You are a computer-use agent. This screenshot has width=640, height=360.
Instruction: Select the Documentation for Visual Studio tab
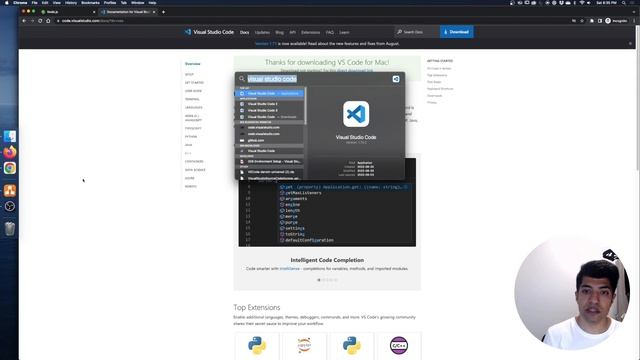coord(128,12)
